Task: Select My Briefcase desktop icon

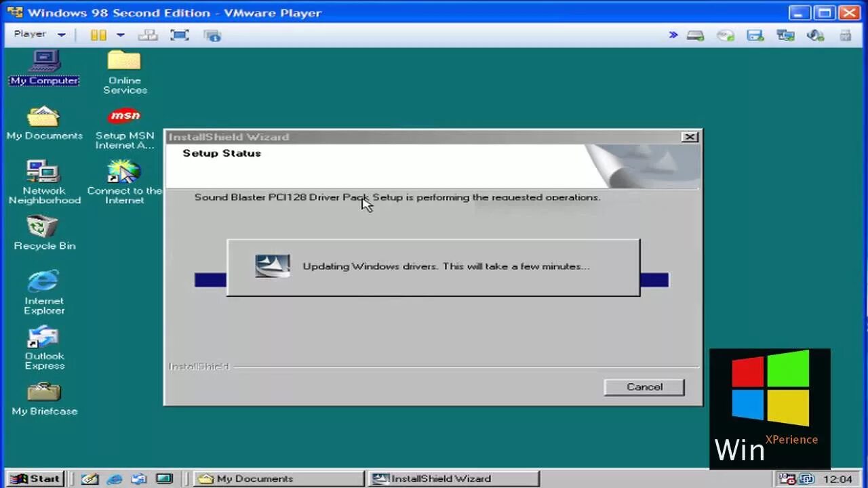Action: 44,399
